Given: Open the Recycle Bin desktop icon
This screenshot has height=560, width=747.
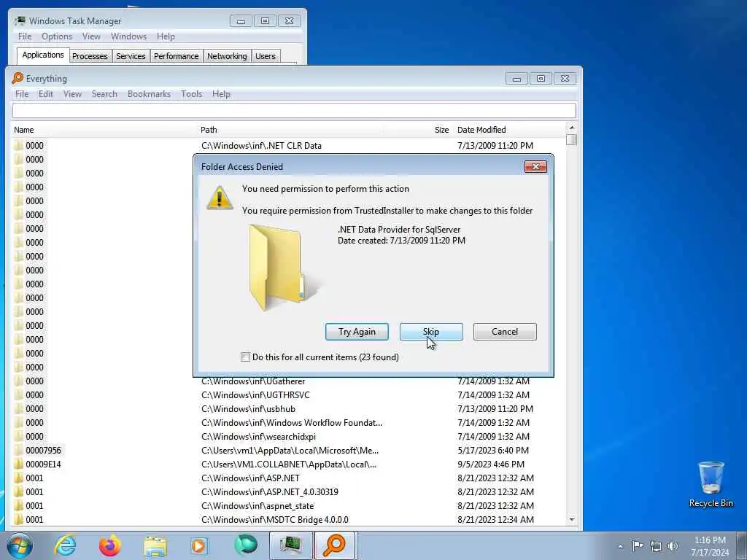Looking at the screenshot, I should 711,484.
